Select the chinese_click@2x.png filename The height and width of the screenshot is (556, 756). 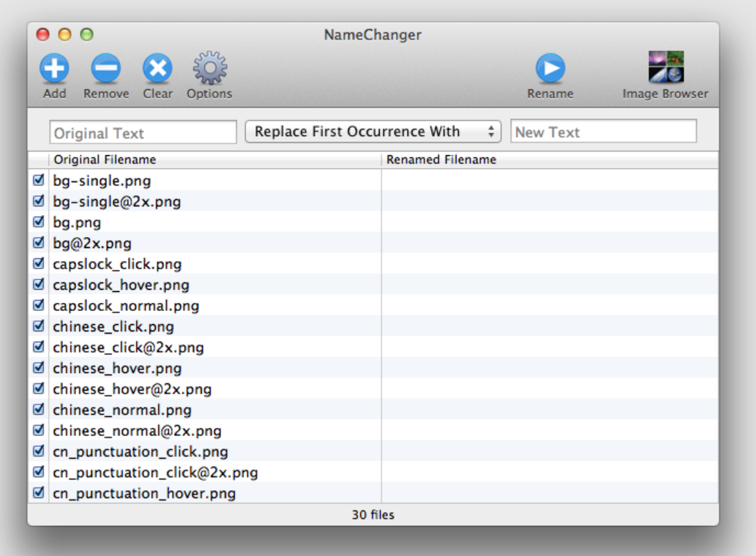coord(128,347)
